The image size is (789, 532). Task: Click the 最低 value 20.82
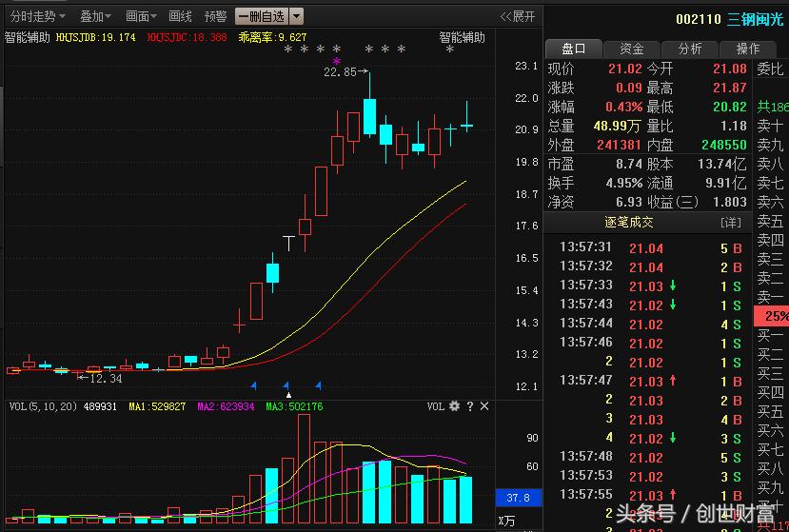[x=730, y=107]
